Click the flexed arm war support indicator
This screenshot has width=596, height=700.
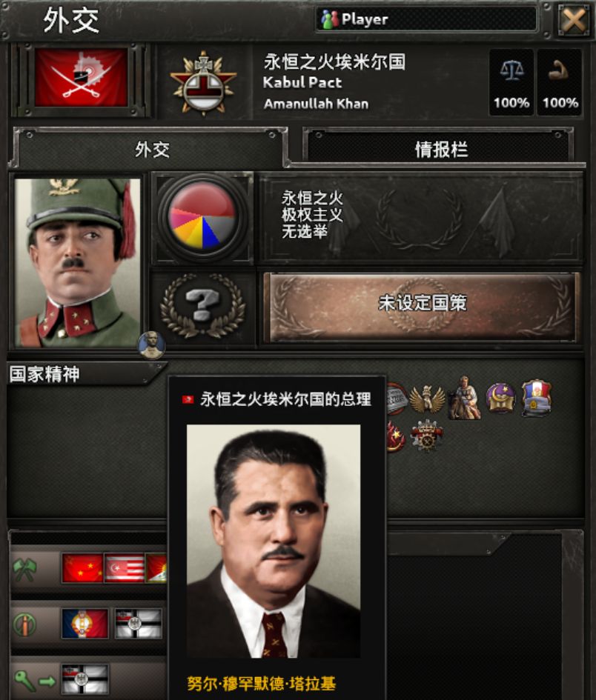(x=560, y=82)
